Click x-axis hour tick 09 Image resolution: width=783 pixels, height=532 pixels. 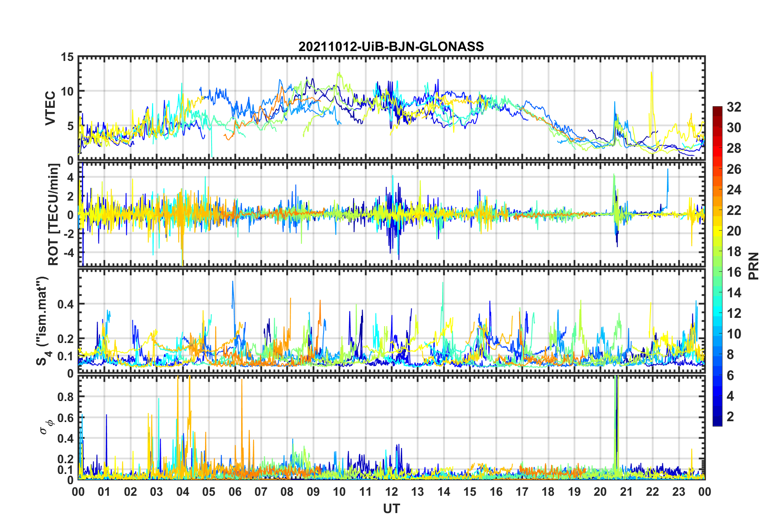pos(313,492)
